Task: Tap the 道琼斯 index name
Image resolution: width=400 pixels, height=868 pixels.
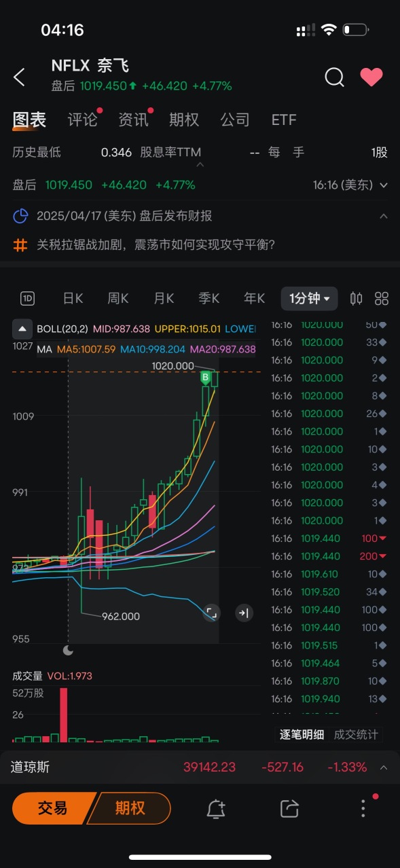Action: pyautogui.click(x=30, y=767)
